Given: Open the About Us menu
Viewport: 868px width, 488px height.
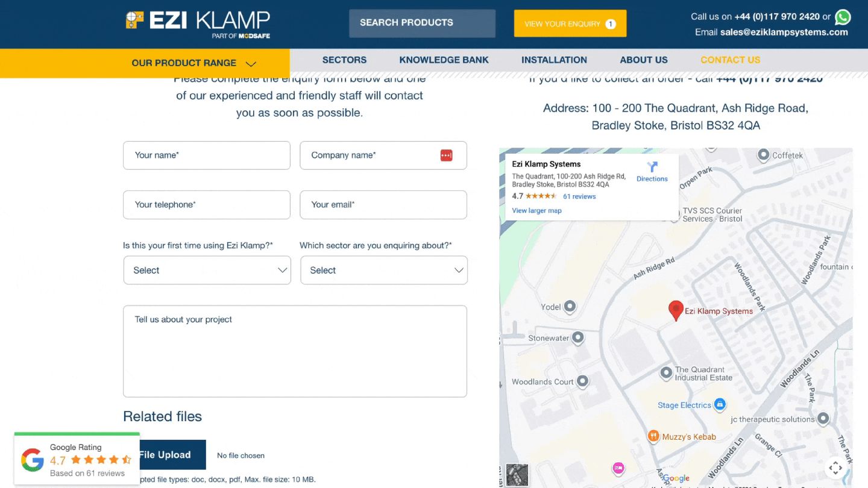Looking at the screenshot, I should 644,60.
